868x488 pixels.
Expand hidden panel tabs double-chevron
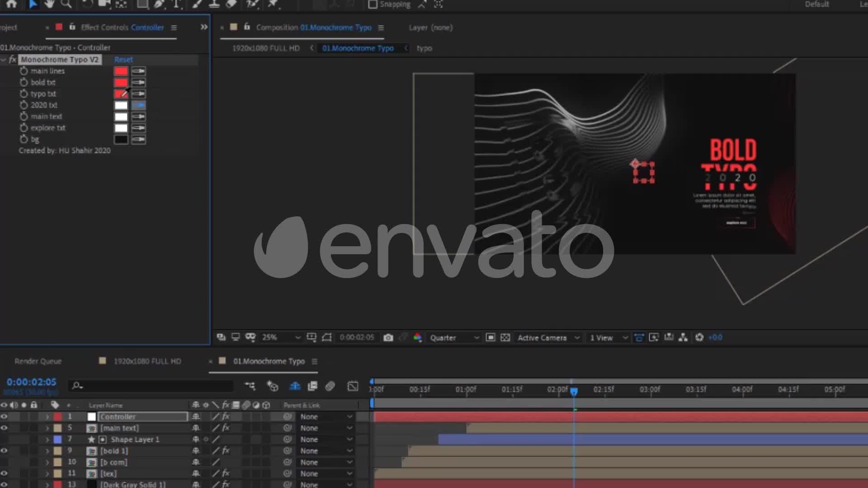(x=204, y=27)
